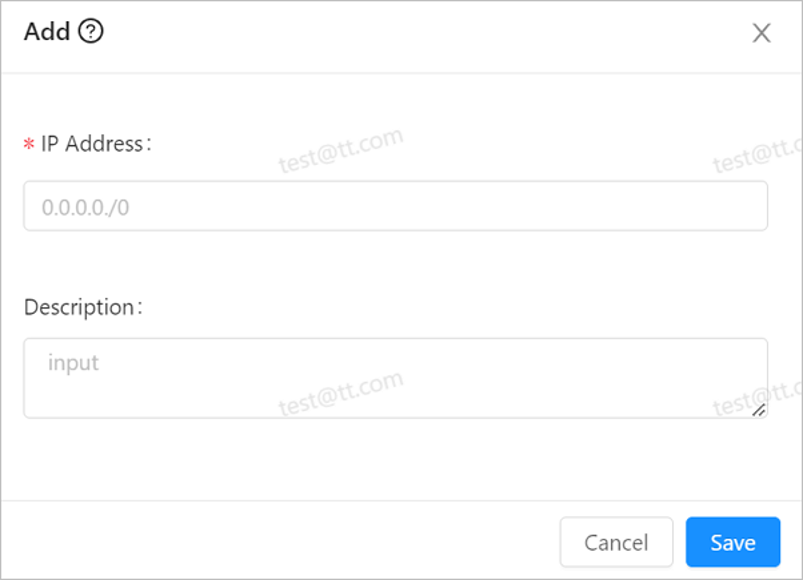Click the test@tt.com watermark over Description box
Viewport: 804px width, 580px height.
click(340, 392)
